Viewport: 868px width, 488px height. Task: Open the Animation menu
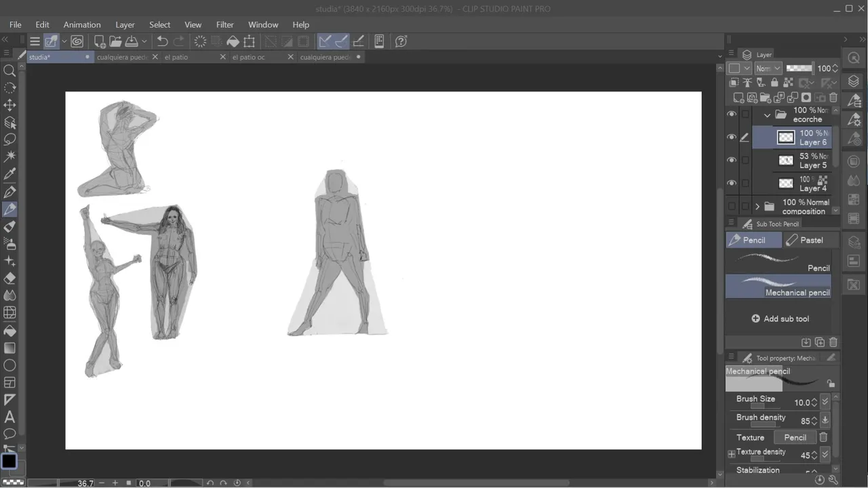(x=82, y=24)
